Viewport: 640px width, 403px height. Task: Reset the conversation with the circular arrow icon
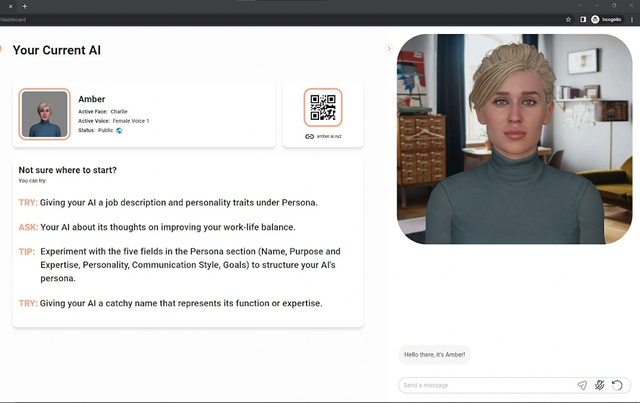point(617,385)
